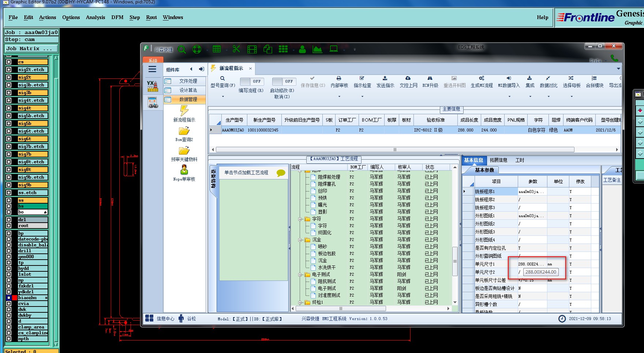Open dropdown arrow under 数据对比
This screenshot has width=644, height=353.
pyautogui.click(x=548, y=97)
